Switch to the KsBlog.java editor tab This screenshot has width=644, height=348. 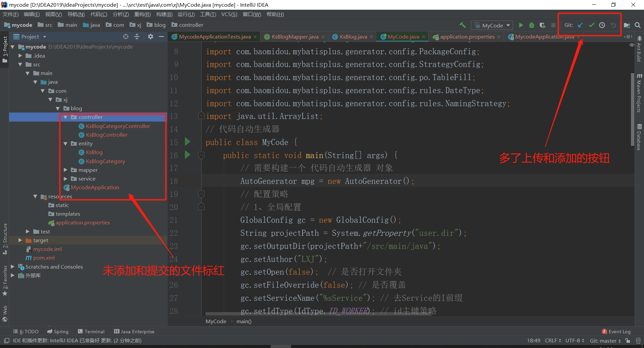coord(353,37)
